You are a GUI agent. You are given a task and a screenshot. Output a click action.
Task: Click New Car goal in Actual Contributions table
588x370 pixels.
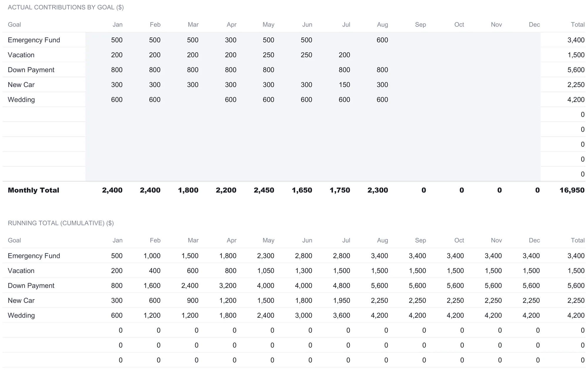click(x=21, y=85)
